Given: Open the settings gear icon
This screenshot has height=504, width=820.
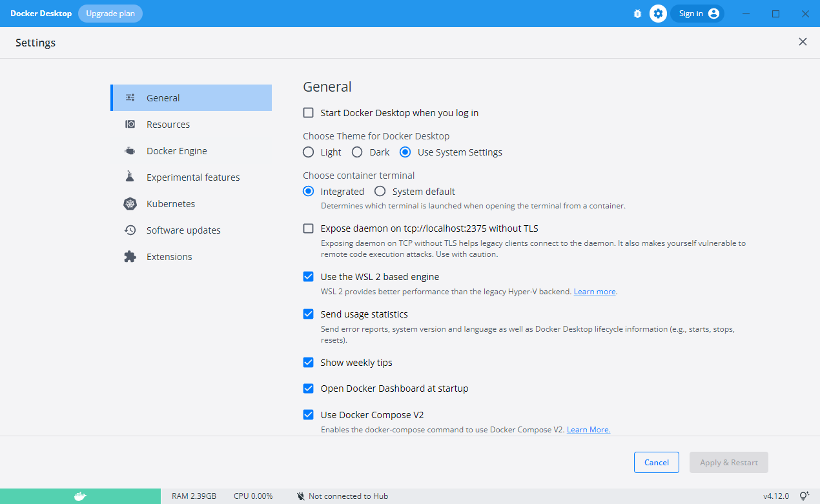Looking at the screenshot, I should 658,14.
